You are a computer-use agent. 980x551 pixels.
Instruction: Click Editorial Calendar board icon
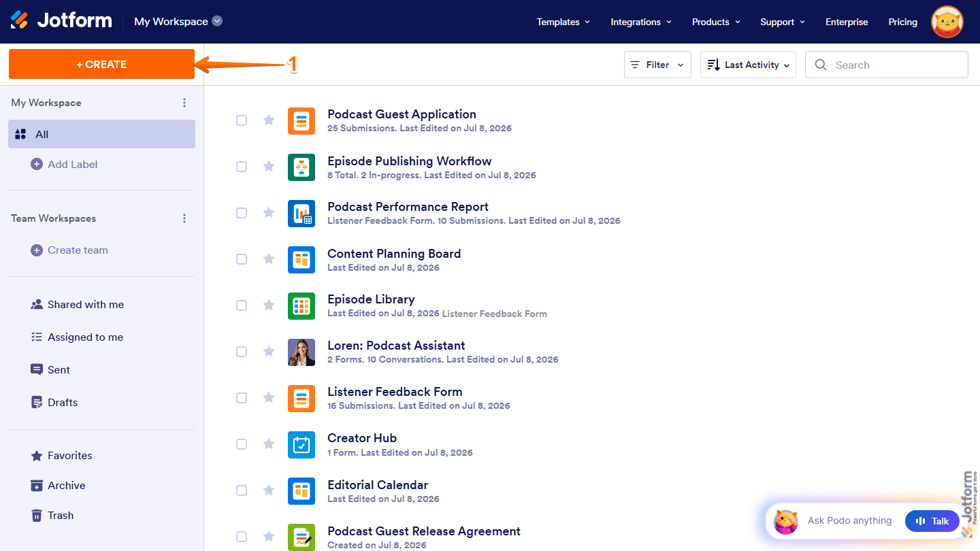coord(301,491)
